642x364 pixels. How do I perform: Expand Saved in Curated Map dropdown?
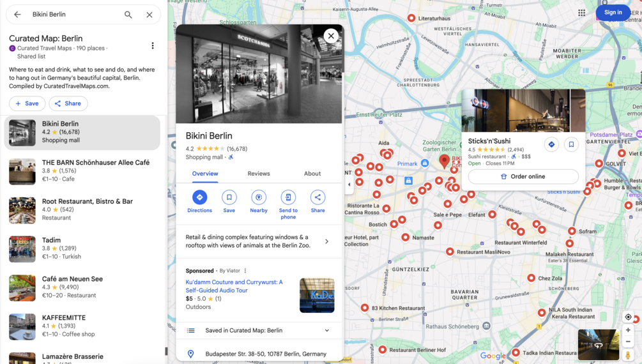click(326, 330)
